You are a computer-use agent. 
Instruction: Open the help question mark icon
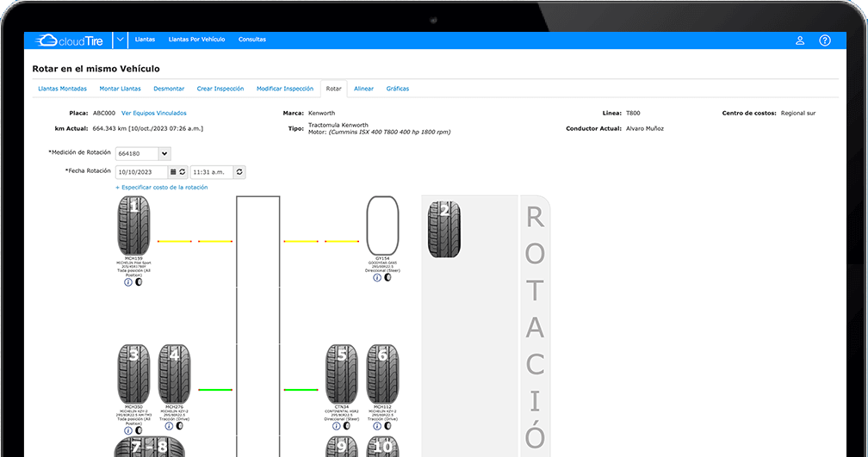(825, 40)
